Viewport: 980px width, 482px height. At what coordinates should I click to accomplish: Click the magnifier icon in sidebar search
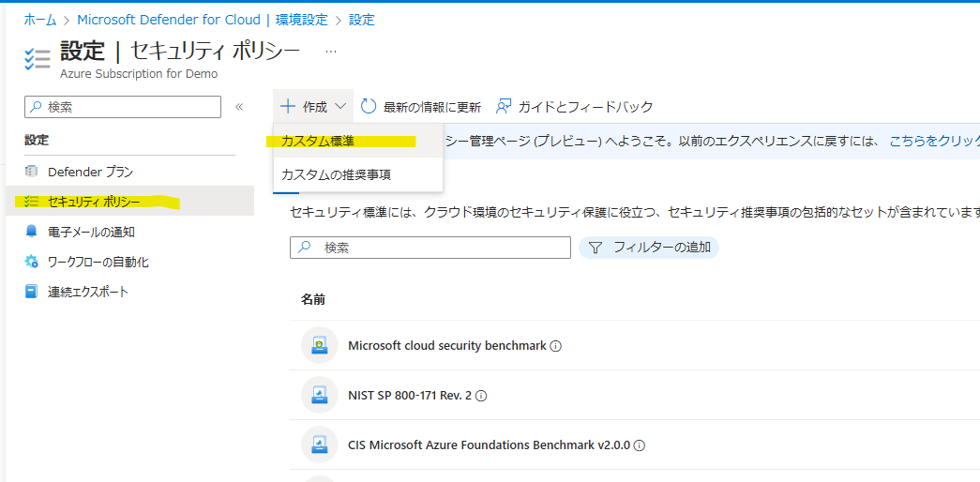pyautogui.click(x=37, y=107)
